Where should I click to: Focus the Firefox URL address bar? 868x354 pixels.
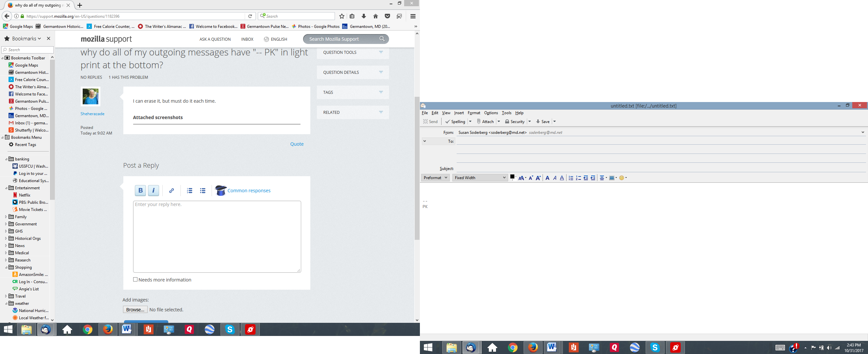coord(135,16)
